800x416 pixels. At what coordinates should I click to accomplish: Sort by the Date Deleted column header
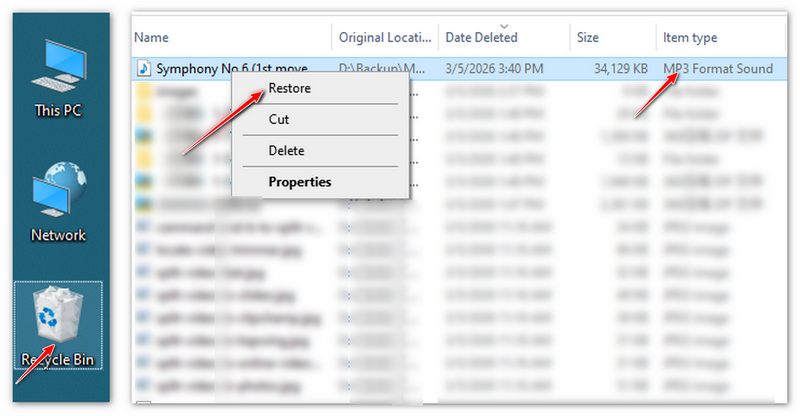(481, 37)
